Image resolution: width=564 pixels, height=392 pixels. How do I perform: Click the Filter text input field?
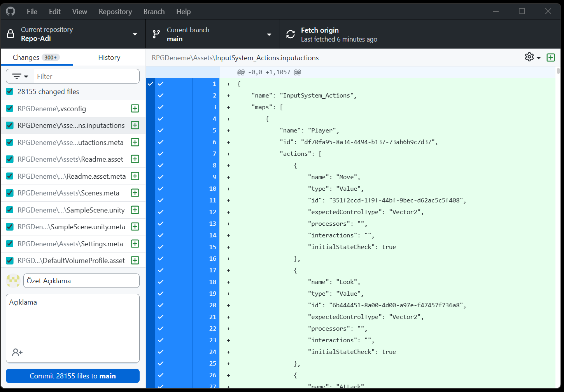pos(86,77)
